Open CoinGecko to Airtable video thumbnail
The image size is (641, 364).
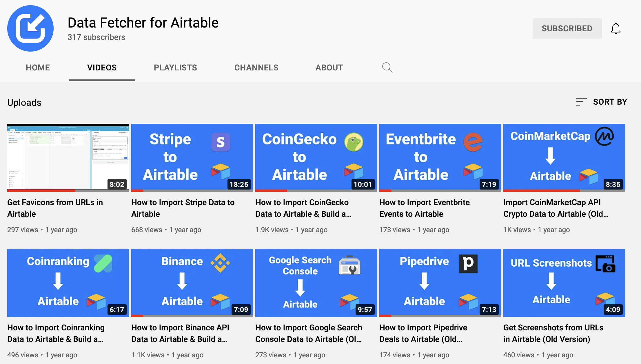pos(316,158)
